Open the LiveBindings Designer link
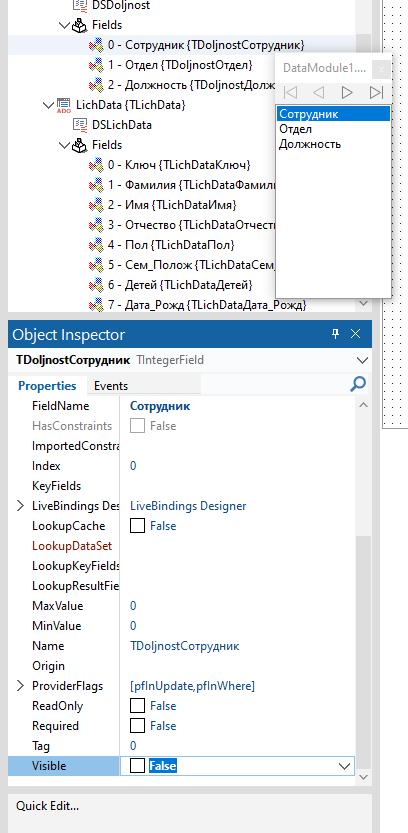Image resolution: width=408 pixels, height=833 pixels. point(188,506)
